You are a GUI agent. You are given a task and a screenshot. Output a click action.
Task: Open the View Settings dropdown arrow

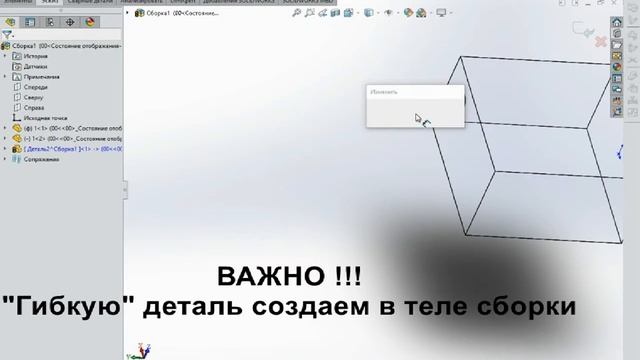coord(451,13)
